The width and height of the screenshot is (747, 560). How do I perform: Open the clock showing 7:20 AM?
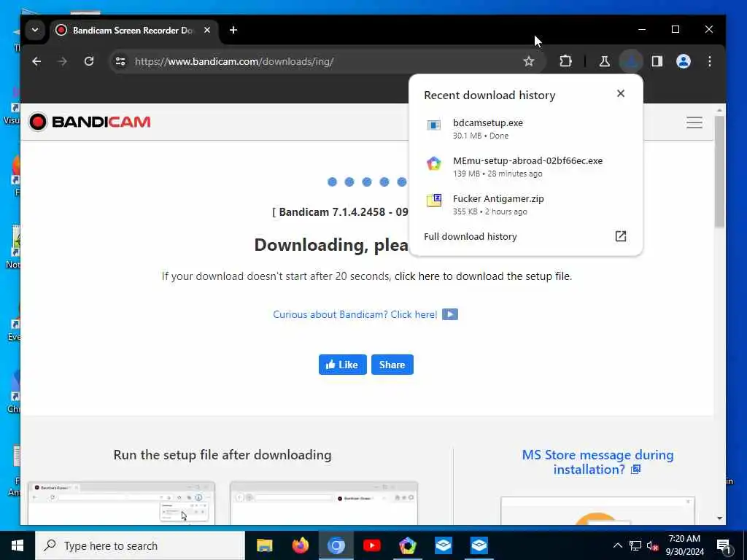pyautogui.click(x=684, y=545)
